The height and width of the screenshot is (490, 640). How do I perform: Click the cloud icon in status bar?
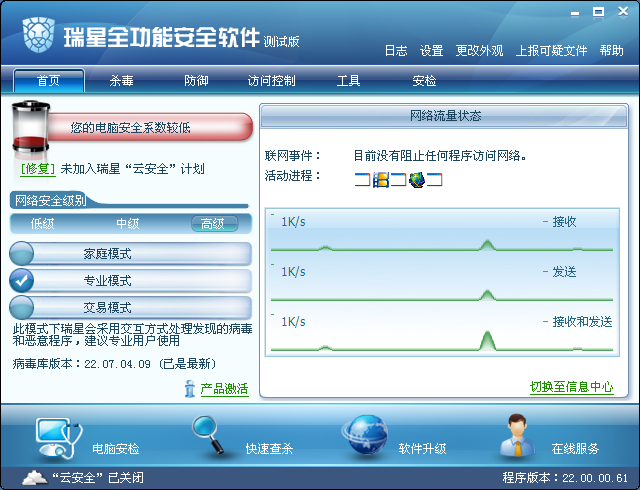pyautogui.click(x=34, y=477)
